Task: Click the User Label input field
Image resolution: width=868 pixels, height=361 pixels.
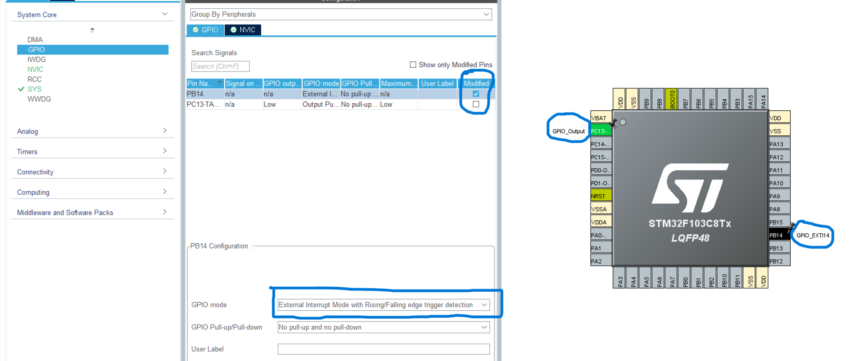Action: [x=384, y=349]
